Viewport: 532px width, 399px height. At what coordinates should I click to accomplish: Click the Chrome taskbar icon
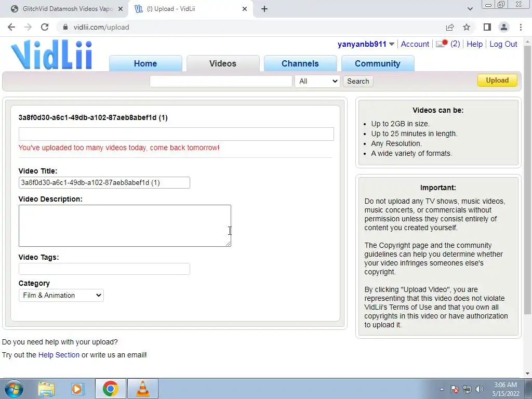(110, 389)
